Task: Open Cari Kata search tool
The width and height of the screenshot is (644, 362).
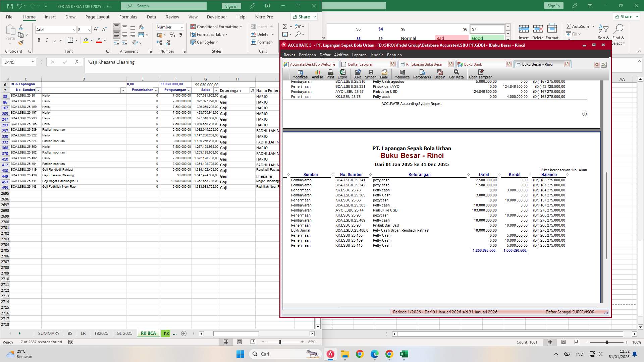Action: (456, 74)
